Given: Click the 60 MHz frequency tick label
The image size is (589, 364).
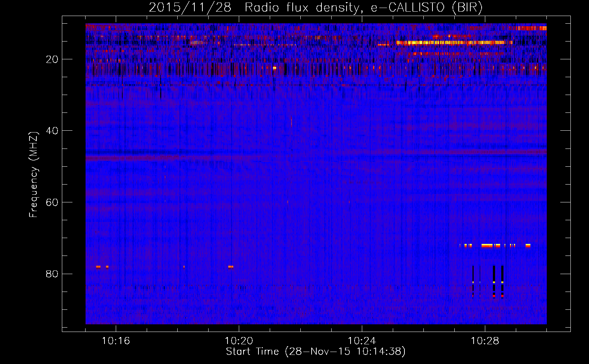Looking at the screenshot, I should click(x=52, y=202).
